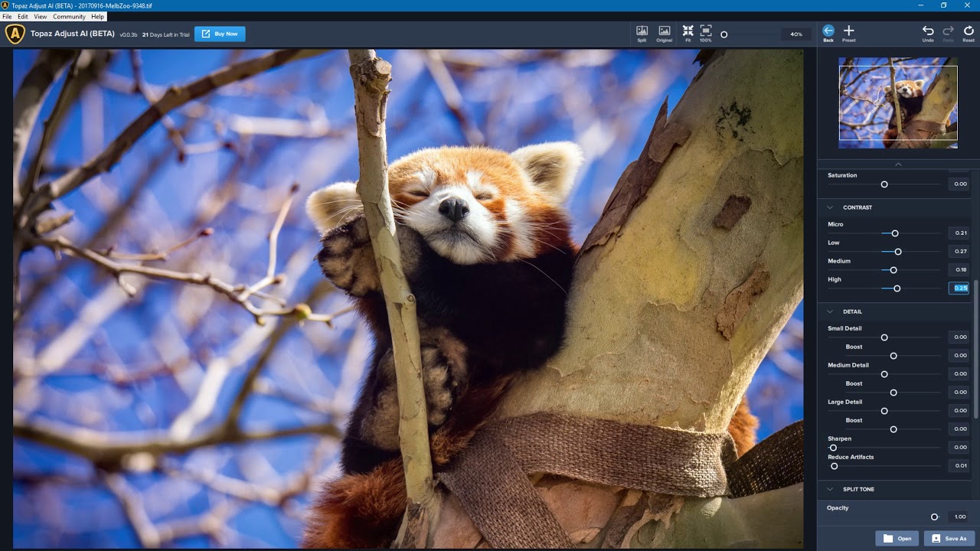Viewport: 980px width, 551px height.
Task: Collapse the SPLIT TONE section
Action: click(x=830, y=489)
